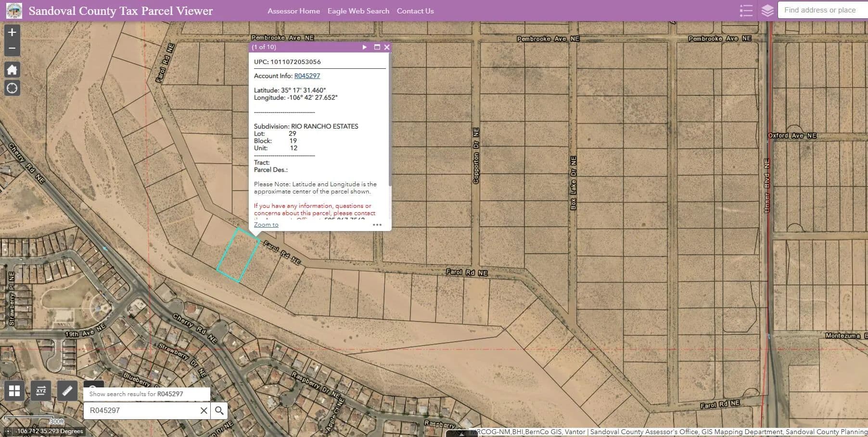The height and width of the screenshot is (437, 868).
Task: Run search with magnifier button
Action: pos(219,411)
